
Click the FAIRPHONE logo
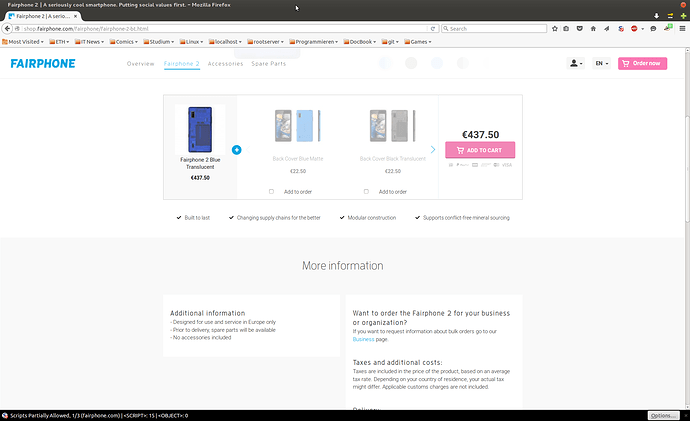tap(43, 64)
